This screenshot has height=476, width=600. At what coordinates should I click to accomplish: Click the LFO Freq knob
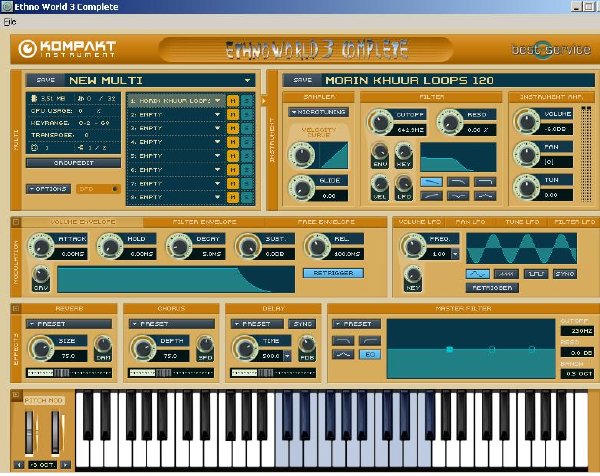coord(413,246)
